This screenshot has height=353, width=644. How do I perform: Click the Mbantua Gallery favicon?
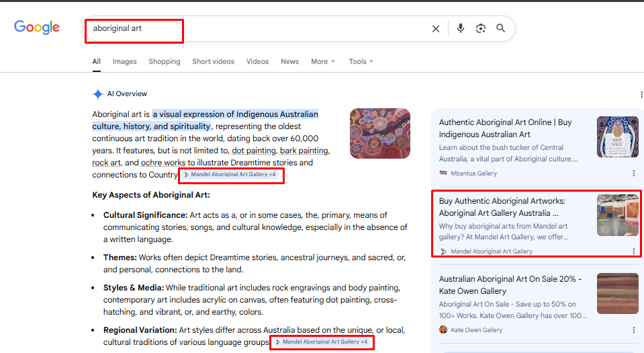point(443,173)
